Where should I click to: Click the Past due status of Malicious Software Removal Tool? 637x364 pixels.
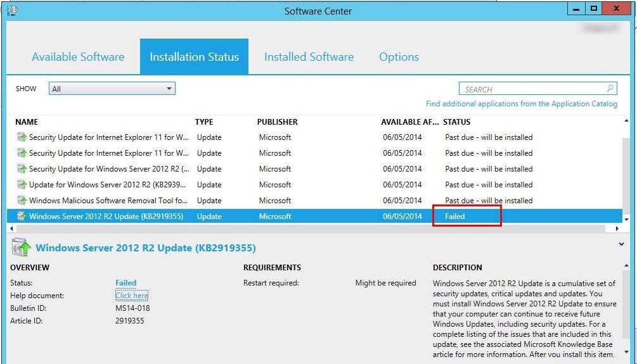click(489, 201)
